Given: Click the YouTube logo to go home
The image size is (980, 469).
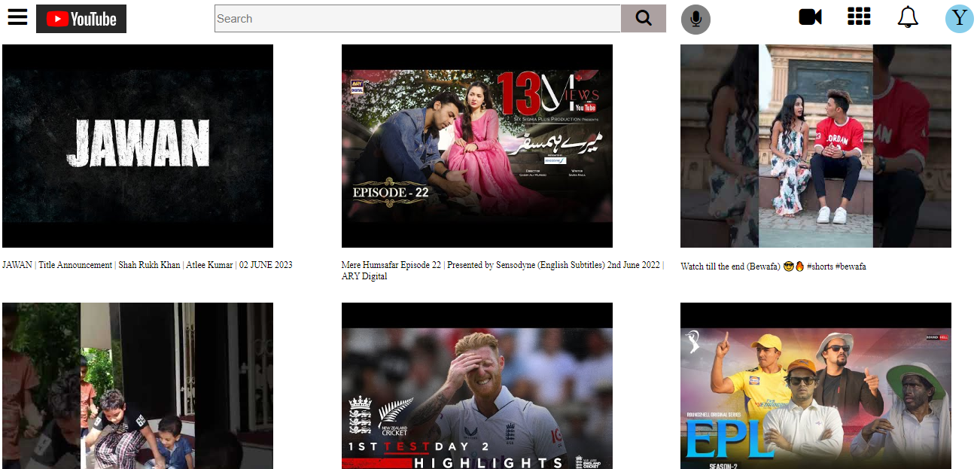Looking at the screenshot, I should point(81,18).
